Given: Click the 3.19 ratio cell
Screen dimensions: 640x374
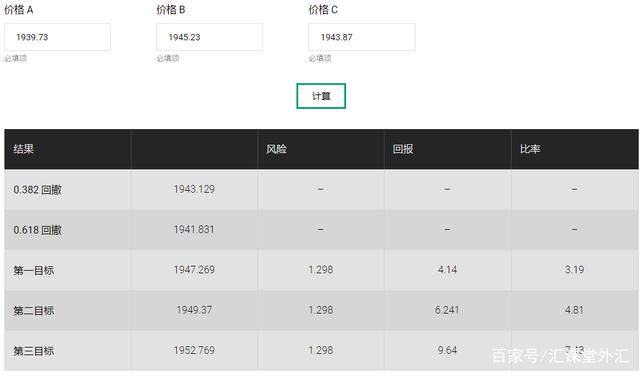Looking at the screenshot, I should [x=574, y=269].
